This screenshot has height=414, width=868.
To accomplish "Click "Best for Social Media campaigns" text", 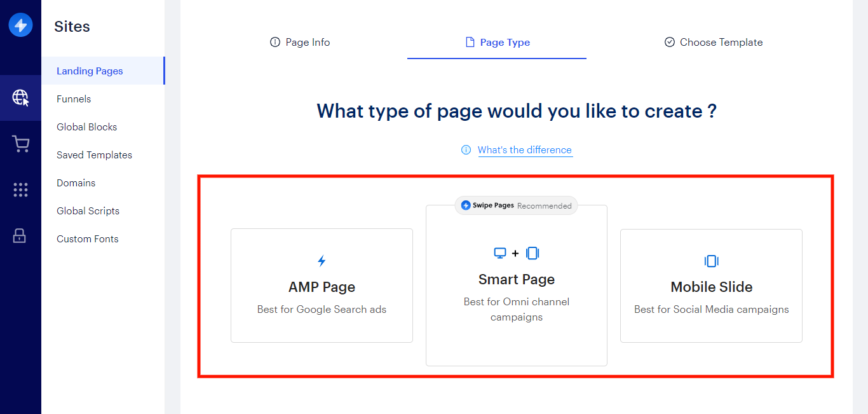I will pos(712,310).
